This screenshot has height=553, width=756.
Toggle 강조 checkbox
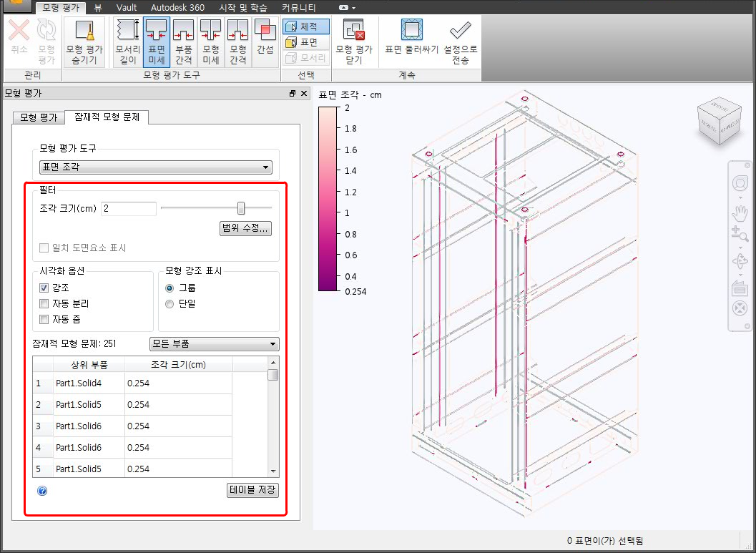point(44,288)
